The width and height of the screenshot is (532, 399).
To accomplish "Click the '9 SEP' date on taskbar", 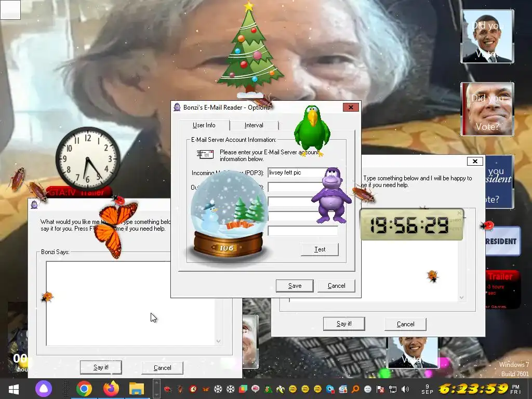I will coord(427,389).
